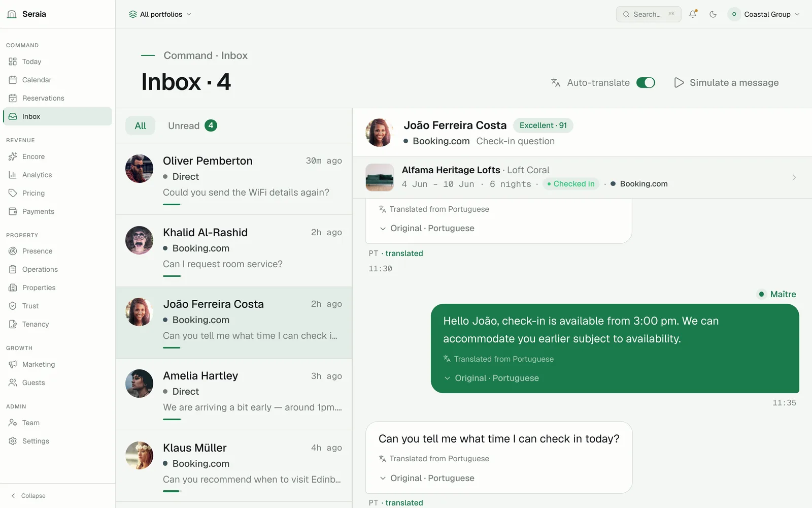Expand Original Portuguese under 'check in today' message

[427, 478]
